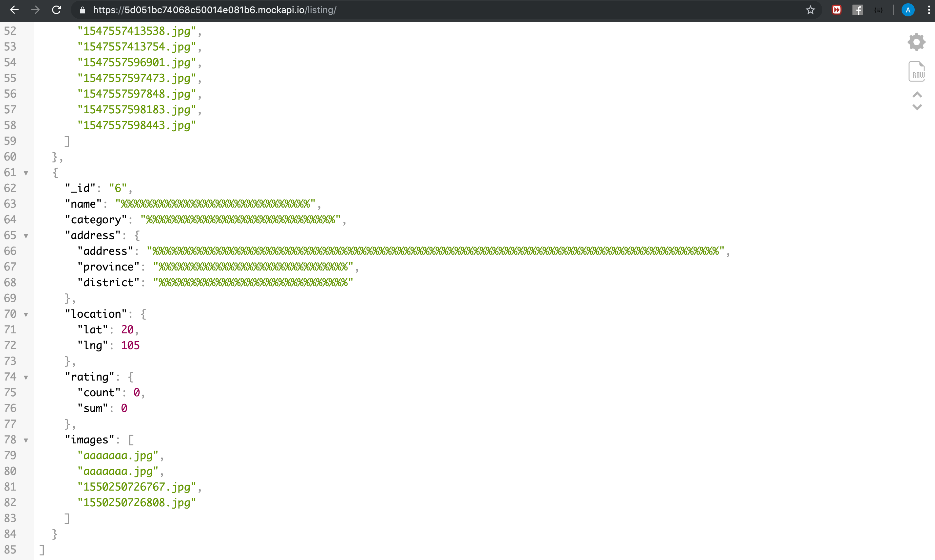The height and width of the screenshot is (560, 935).
Task: Go back to the previous page
Action: [x=14, y=10]
